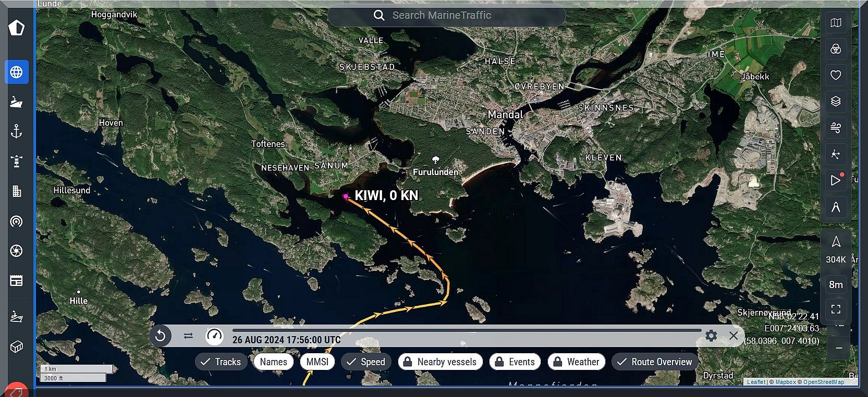
Task: Turn on the MMSI label toggle
Action: 317,362
